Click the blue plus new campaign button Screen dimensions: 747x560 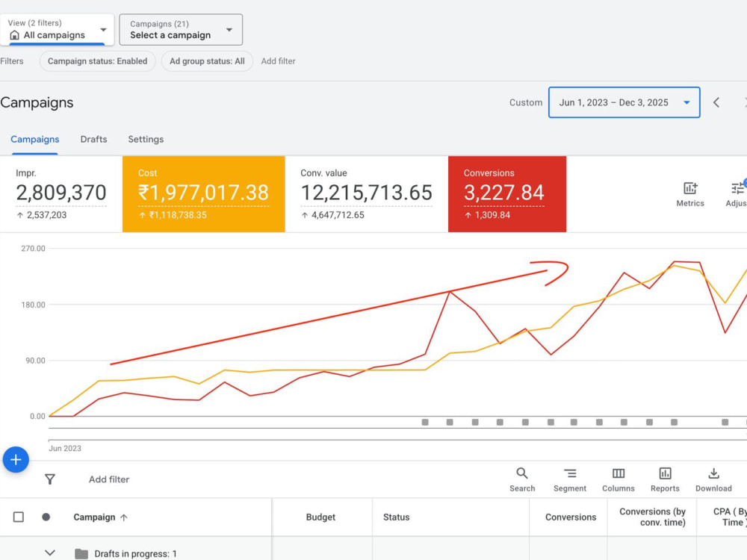[16, 459]
